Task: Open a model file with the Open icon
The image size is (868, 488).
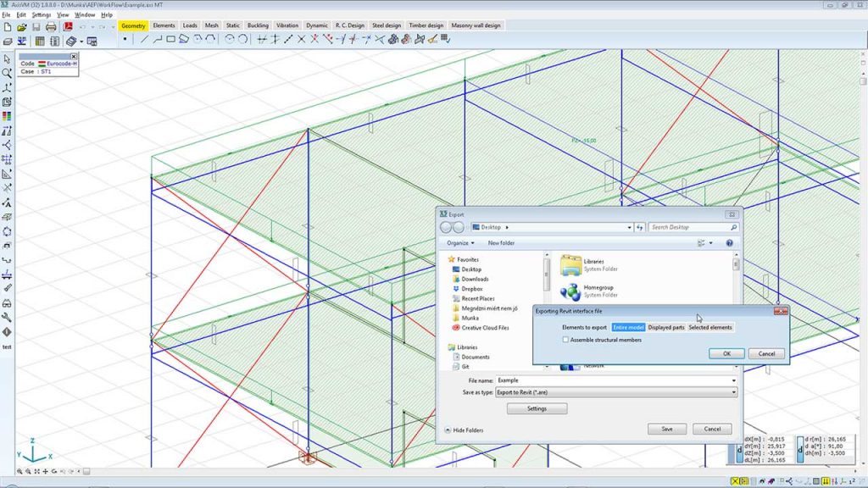Action: click(21, 26)
